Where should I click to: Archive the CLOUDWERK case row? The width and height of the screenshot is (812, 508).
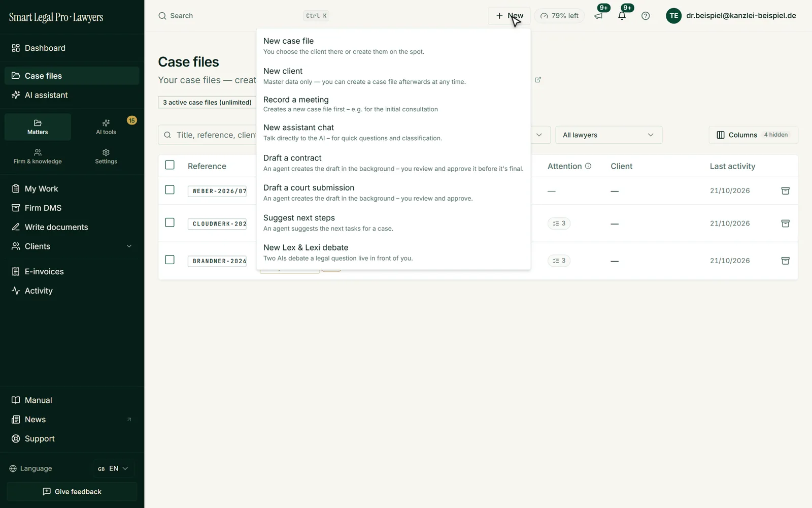coord(785,224)
